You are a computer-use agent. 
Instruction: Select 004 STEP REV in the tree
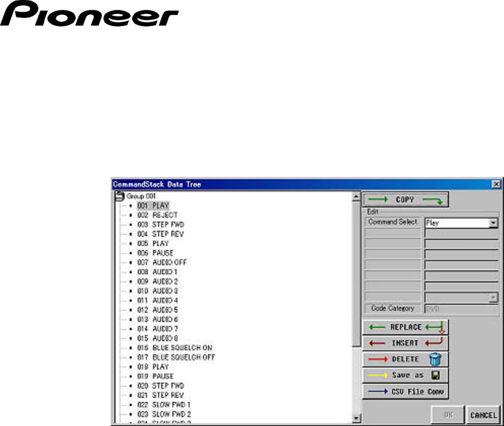161,234
